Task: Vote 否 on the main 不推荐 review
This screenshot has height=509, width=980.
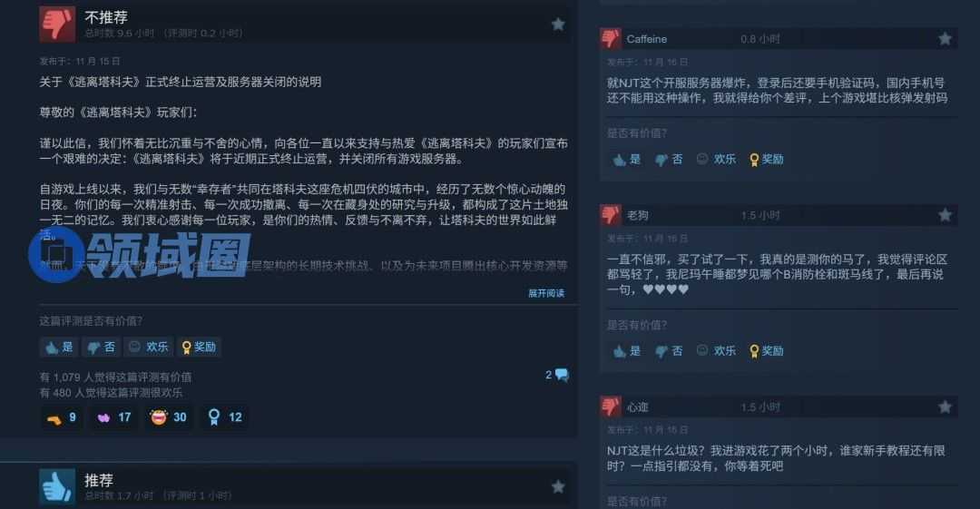Action: (102, 347)
